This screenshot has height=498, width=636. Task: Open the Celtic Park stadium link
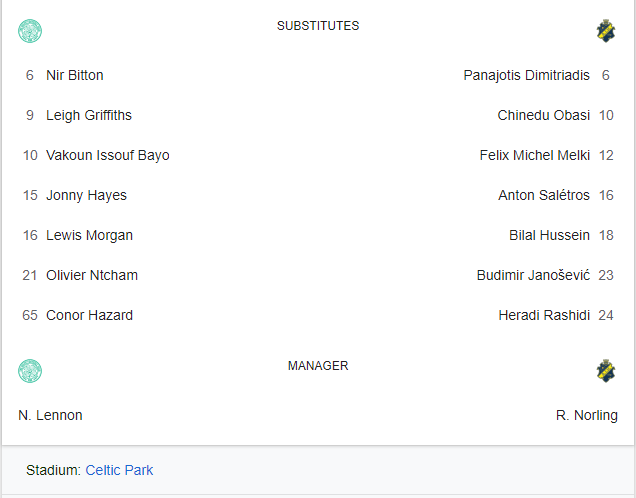[119, 470]
